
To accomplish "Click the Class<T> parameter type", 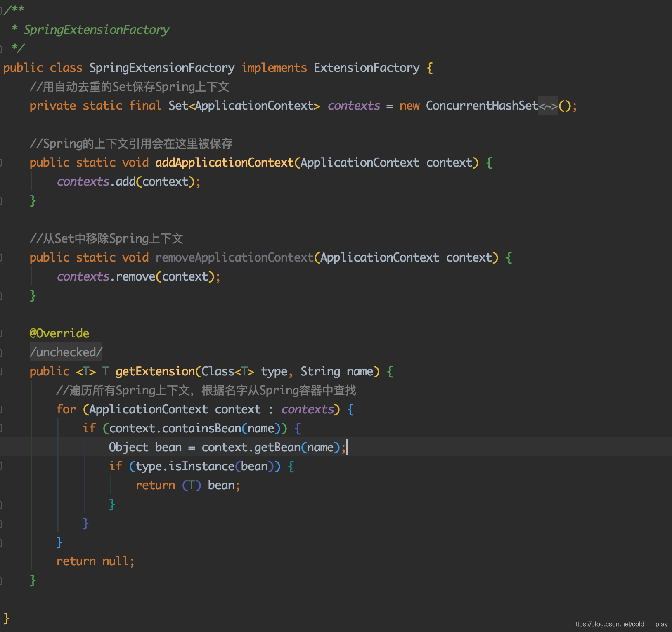I will coord(228,371).
